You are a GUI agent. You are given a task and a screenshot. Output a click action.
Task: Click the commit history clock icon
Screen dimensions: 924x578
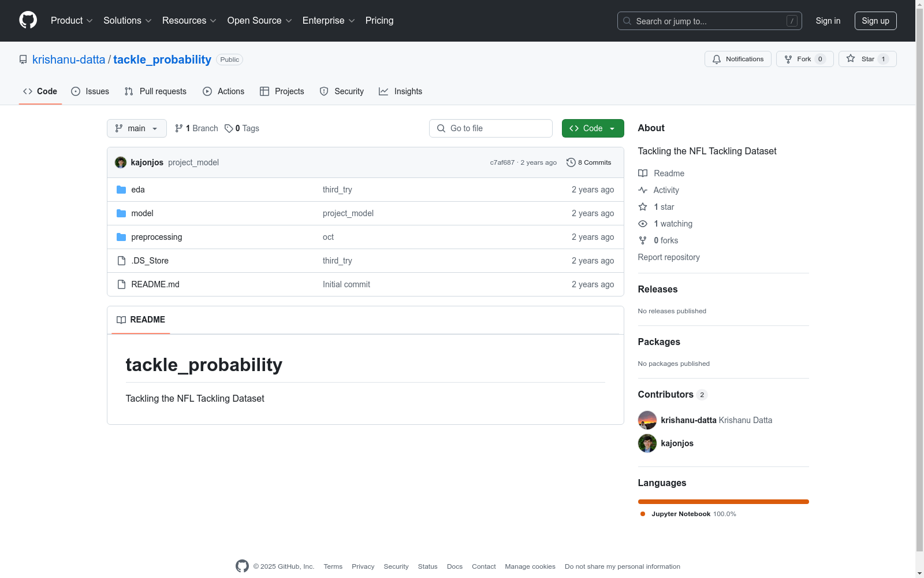click(571, 162)
